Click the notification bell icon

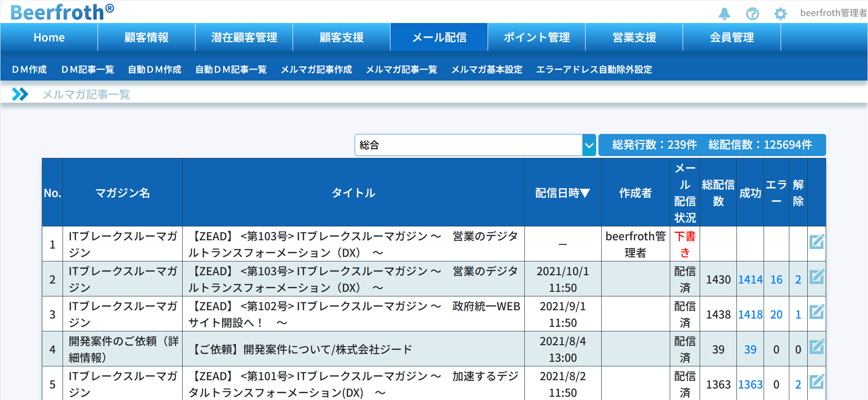(724, 14)
